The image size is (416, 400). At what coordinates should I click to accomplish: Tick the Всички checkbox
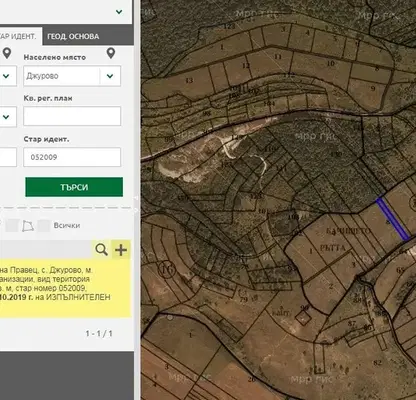[43, 226]
